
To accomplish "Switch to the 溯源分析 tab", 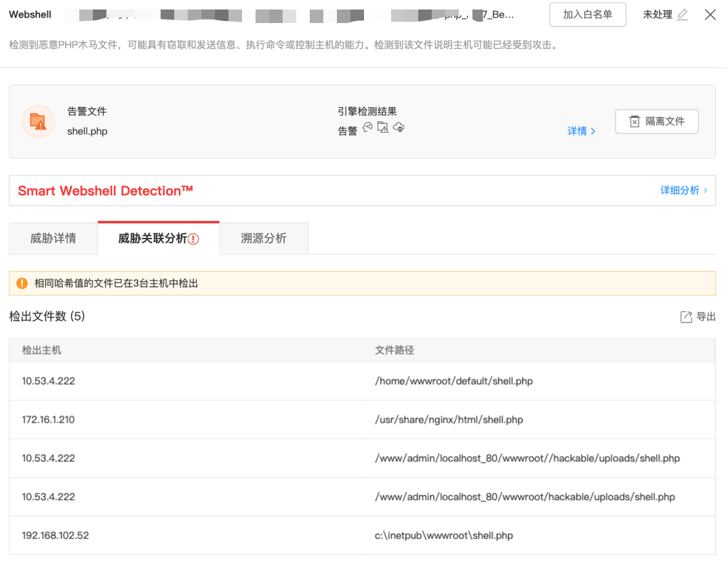I will tap(264, 238).
